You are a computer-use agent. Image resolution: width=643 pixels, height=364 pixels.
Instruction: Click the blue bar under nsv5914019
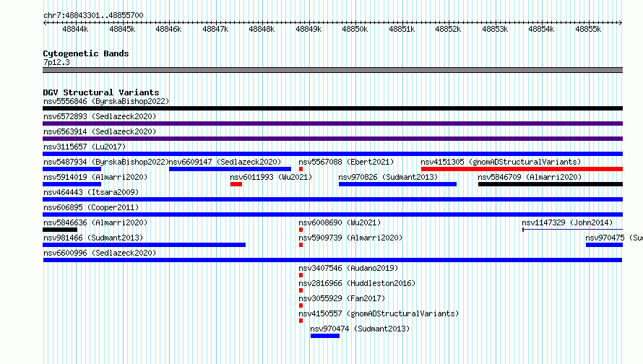point(72,184)
